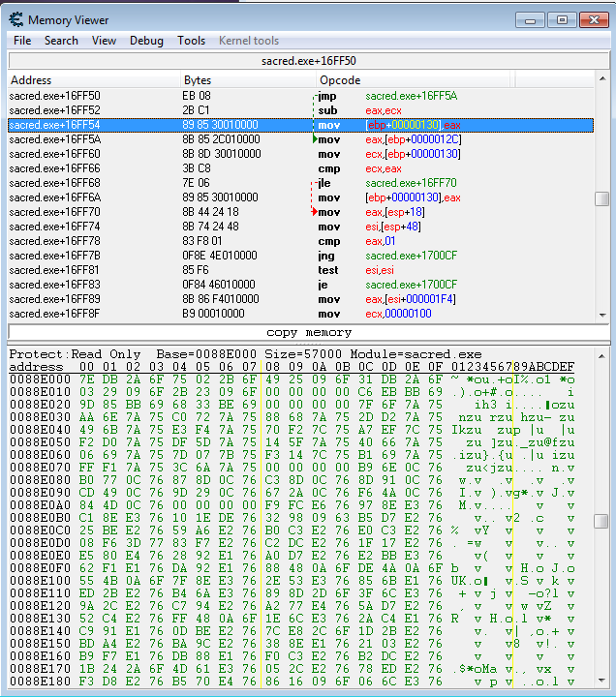Open the View menu
This screenshot has width=616, height=697.
pyautogui.click(x=104, y=41)
